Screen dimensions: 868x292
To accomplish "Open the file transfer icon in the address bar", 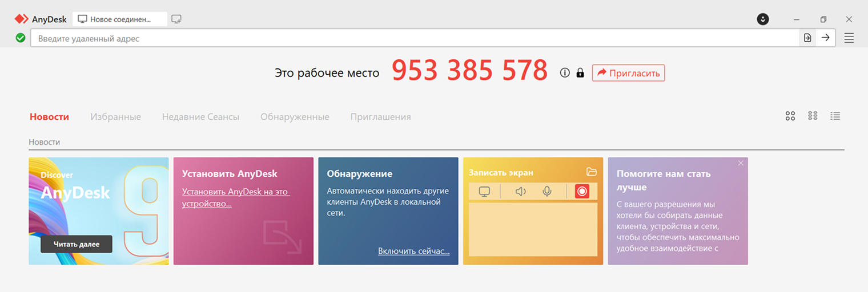I will pyautogui.click(x=807, y=38).
